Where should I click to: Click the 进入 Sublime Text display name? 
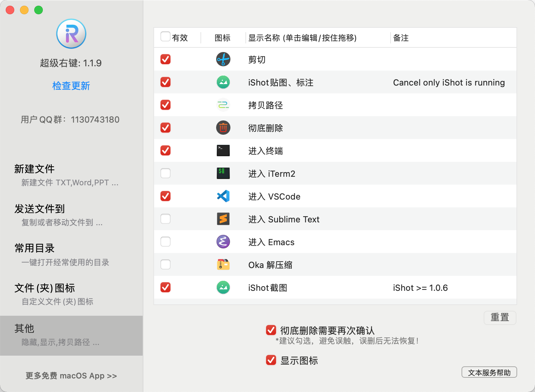284,219
